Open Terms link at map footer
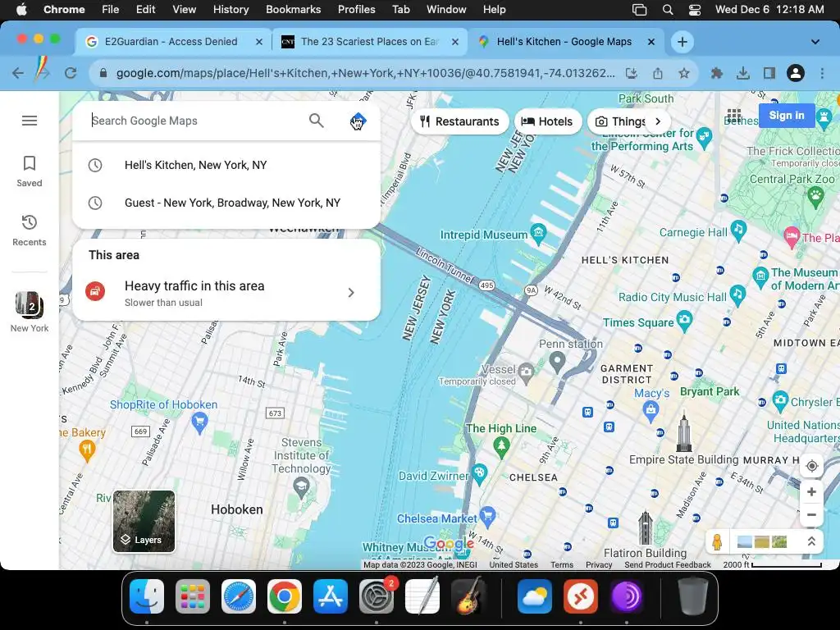 [562, 564]
